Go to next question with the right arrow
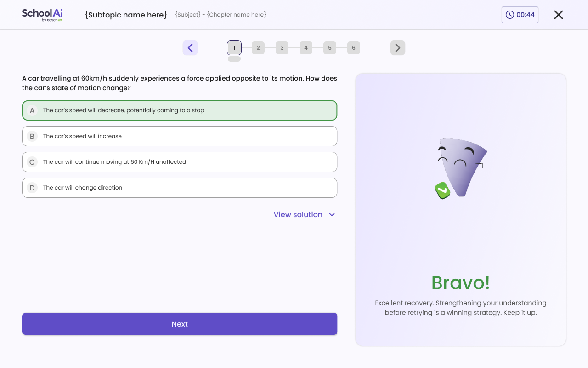 click(x=398, y=48)
